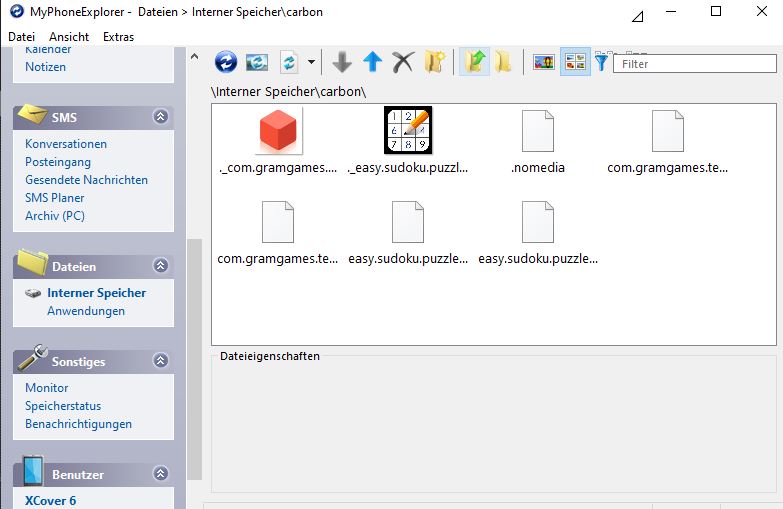Open Gesendete Nachrichten

pyautogui.click(x=86, y=180)
